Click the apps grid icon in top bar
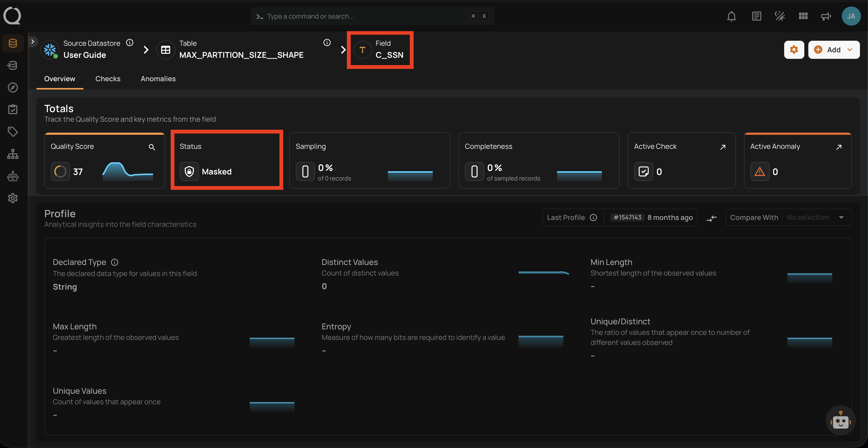 pos(803,16)
